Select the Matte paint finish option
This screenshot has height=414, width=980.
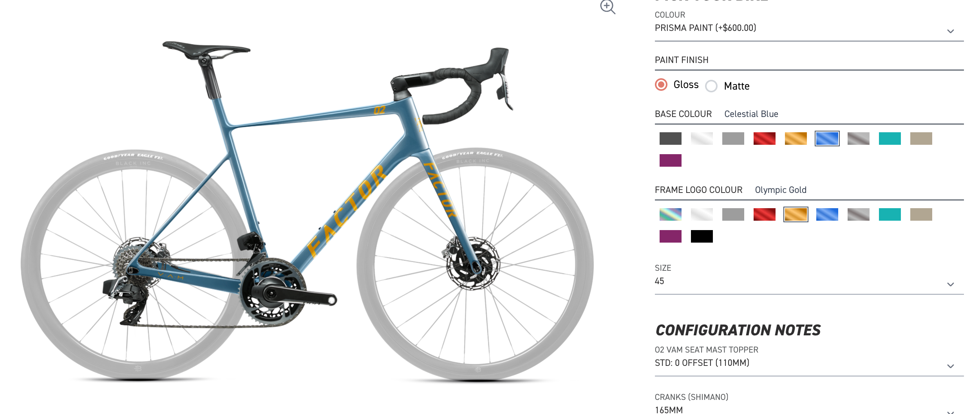711,86
